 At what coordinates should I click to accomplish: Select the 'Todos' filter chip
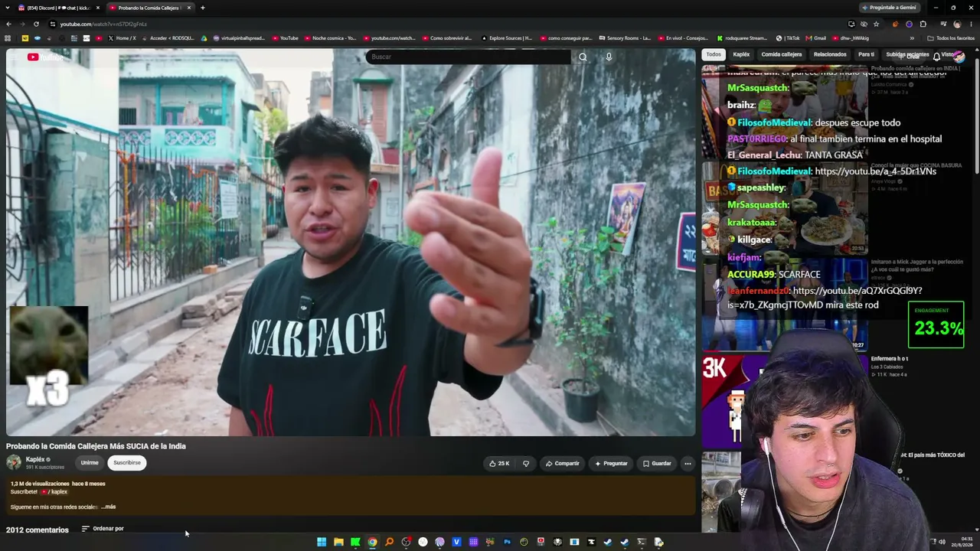[714, 54]
